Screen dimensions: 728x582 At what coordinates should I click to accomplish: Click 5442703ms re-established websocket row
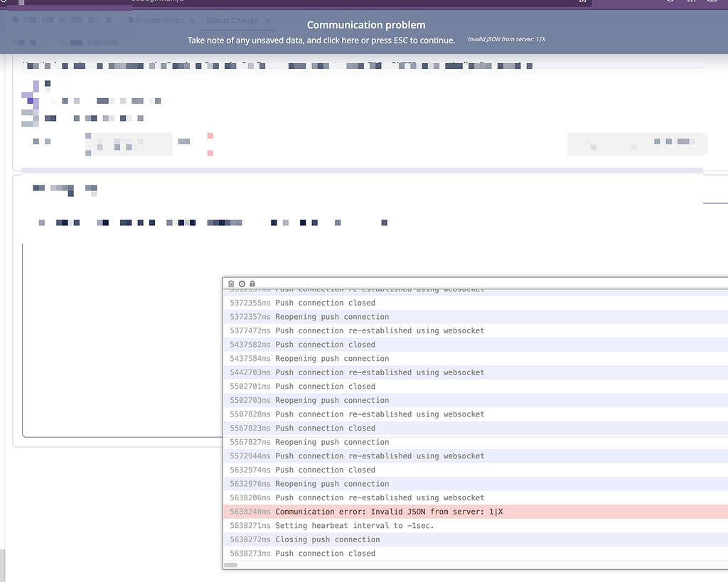[476, 372]
